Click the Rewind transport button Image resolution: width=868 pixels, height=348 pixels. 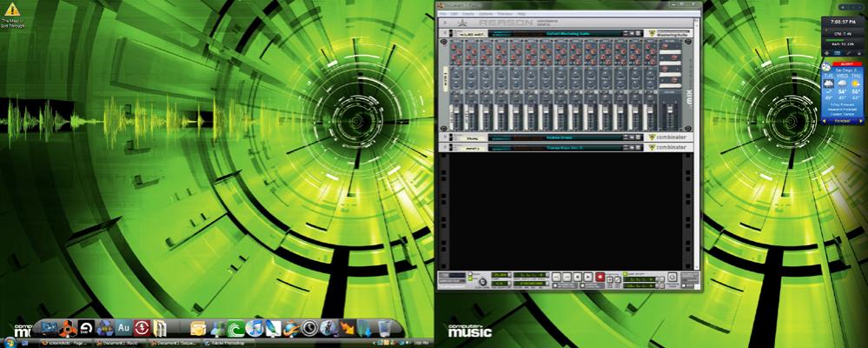(556, 277)
